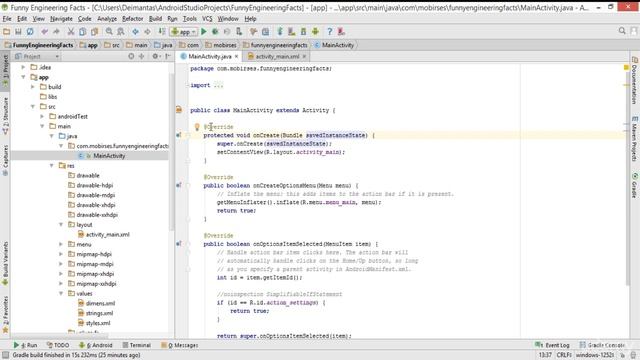
Task: Toggle the Maven Projects side panel
Action: click(635, 139)
